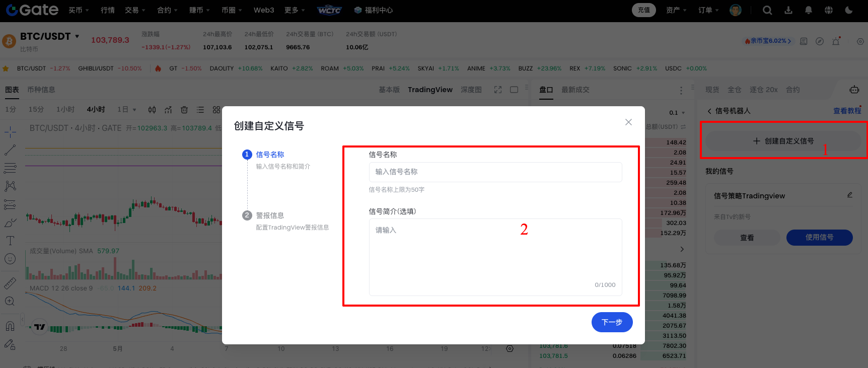The height and width of the screenshot is (368, 868).
Task: Switch to the 最新成交 tab
Action: pyautogui.click(x=575, y=90)
